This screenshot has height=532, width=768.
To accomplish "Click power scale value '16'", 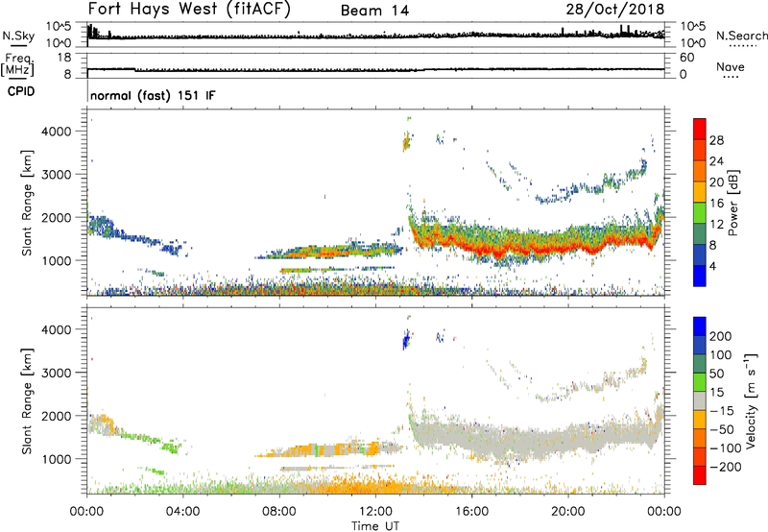I will tap(716, 204).
